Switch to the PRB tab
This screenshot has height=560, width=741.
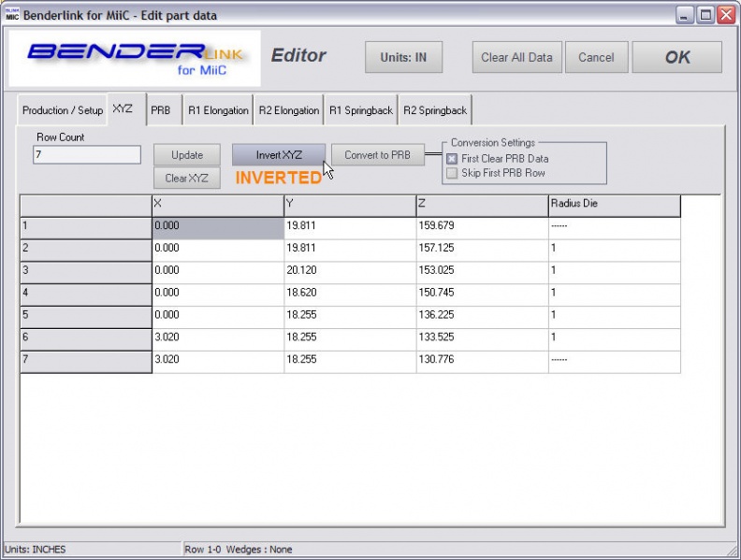(x=160, y=109)
